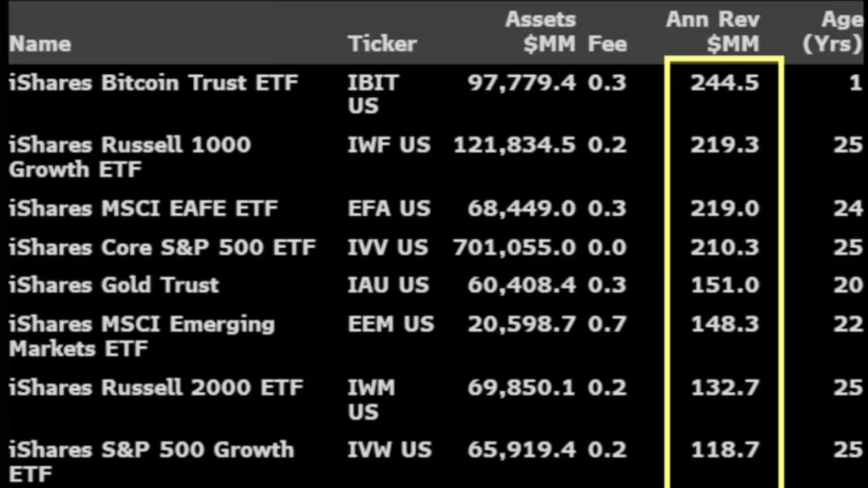Click the Assets $MM column header
Screen dimensions: 868x488
click(x=541, y=31)
